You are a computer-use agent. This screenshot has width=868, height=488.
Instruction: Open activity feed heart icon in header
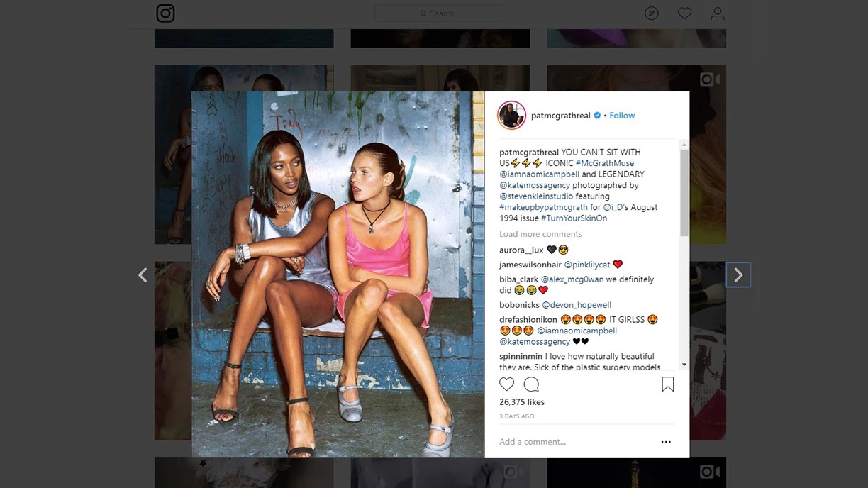(x=684, y=13)
